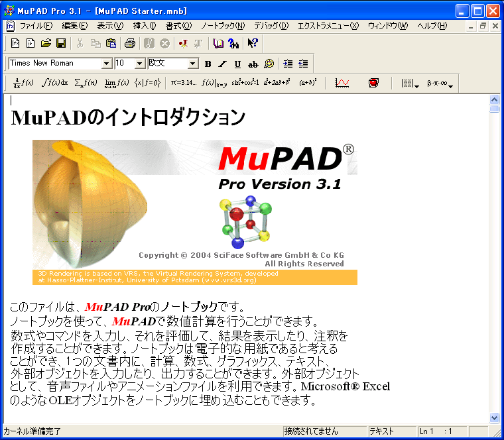The image size is (504, 440).
Task: Open the Times New Roman font dropdown
Action: 106,64
